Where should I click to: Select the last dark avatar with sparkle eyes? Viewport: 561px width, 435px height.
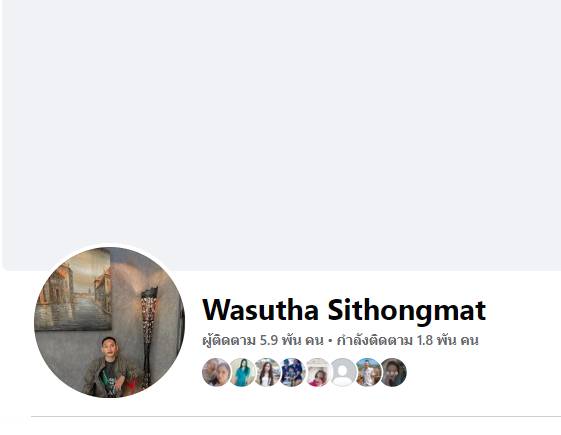393,372
